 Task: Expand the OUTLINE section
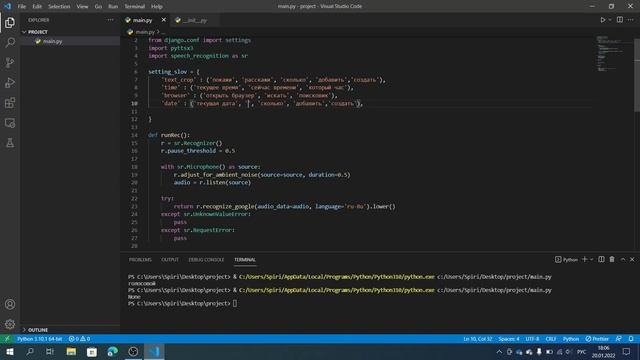click(70, 329)
